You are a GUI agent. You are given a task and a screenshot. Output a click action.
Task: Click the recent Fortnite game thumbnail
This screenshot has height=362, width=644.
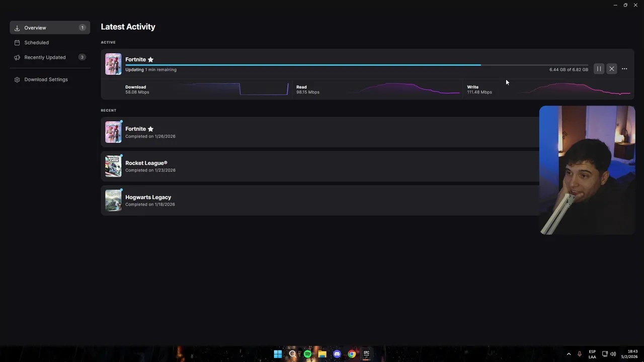[113, 132]
